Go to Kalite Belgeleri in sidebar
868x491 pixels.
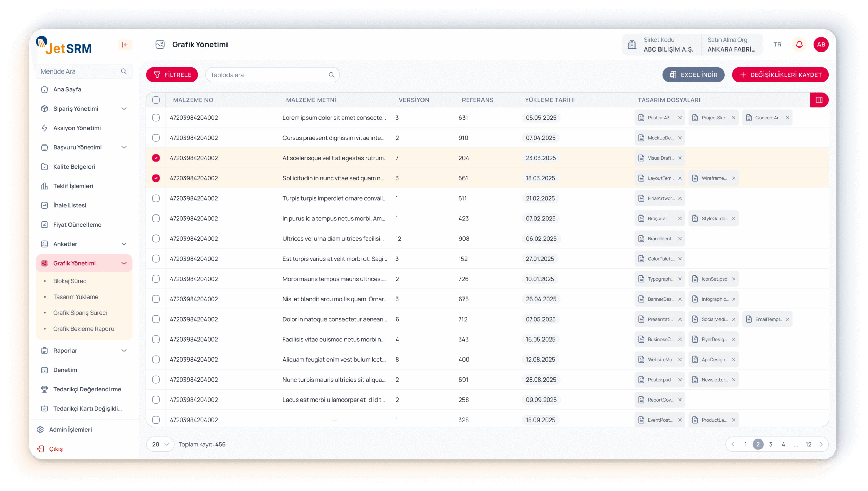coord(74,167)
